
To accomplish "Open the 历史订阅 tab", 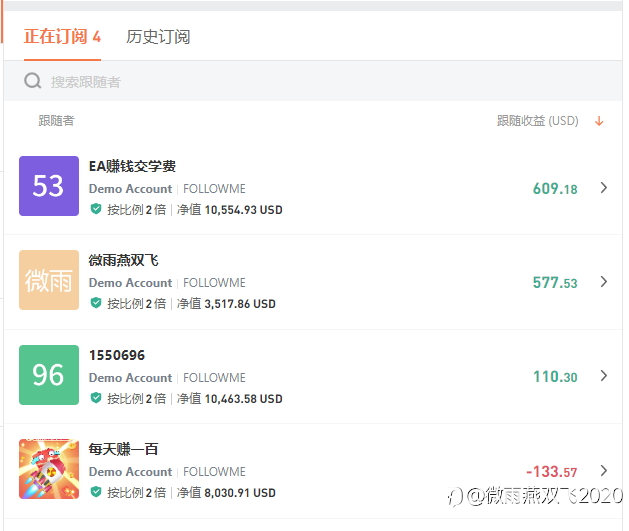I will (x=158, y=36).
